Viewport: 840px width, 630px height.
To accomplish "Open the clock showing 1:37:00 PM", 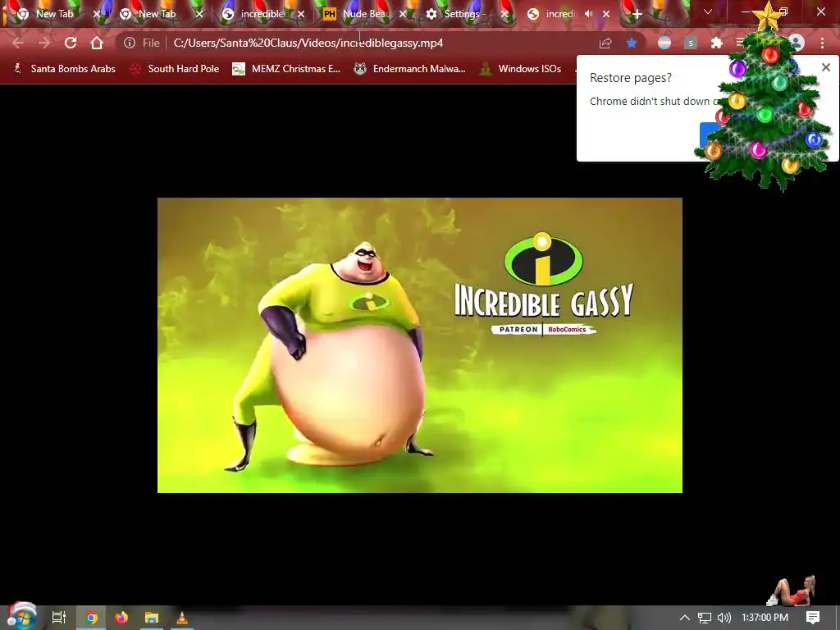I will point(765,618).
